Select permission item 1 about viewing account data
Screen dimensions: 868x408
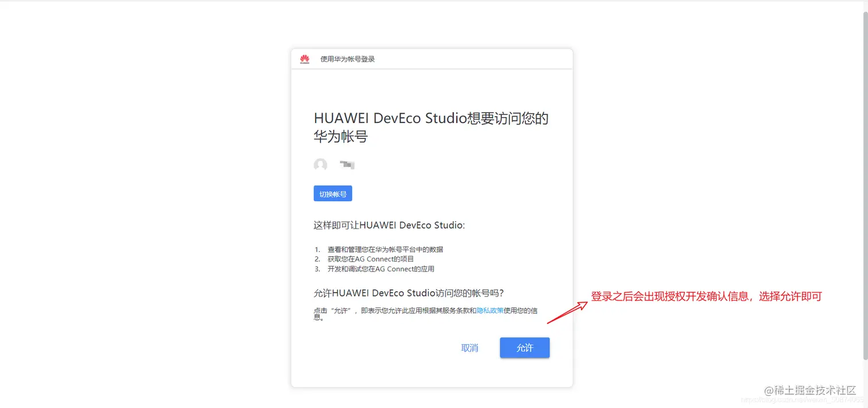click(386, 249)
